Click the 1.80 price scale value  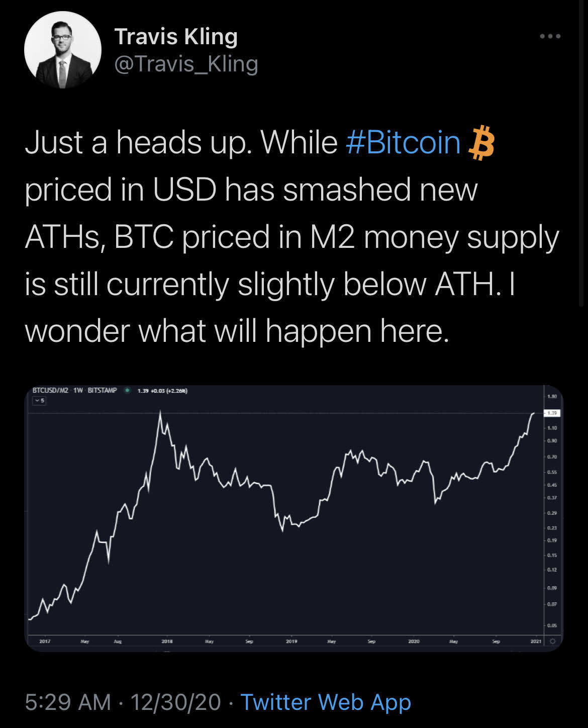pyautogui.click(x=552, y=397)
